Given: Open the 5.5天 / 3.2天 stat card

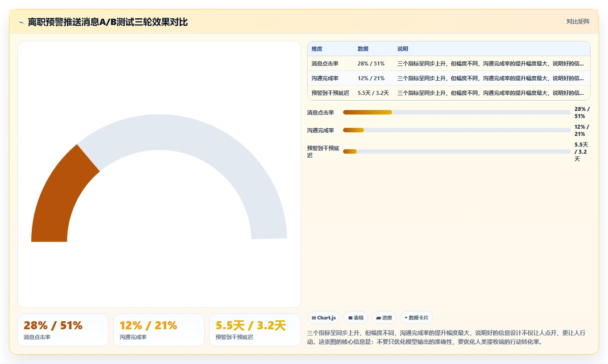Looking at the screenshot, I should 255,330.
